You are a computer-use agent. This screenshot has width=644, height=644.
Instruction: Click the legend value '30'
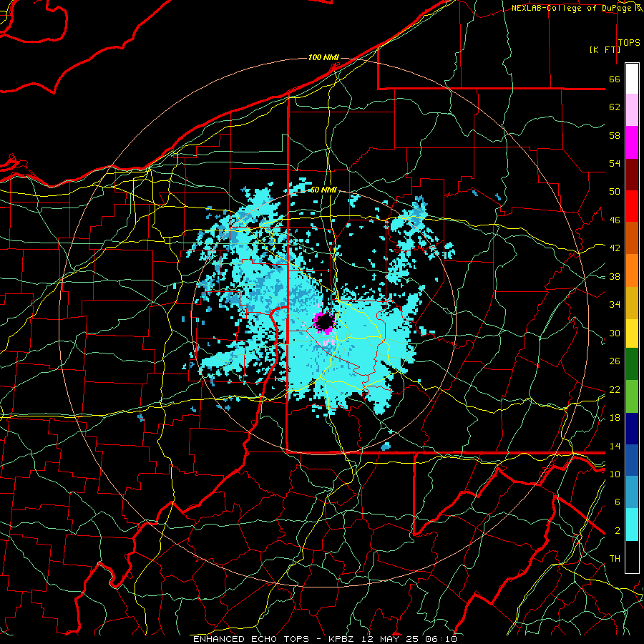(x=615, y=333)
